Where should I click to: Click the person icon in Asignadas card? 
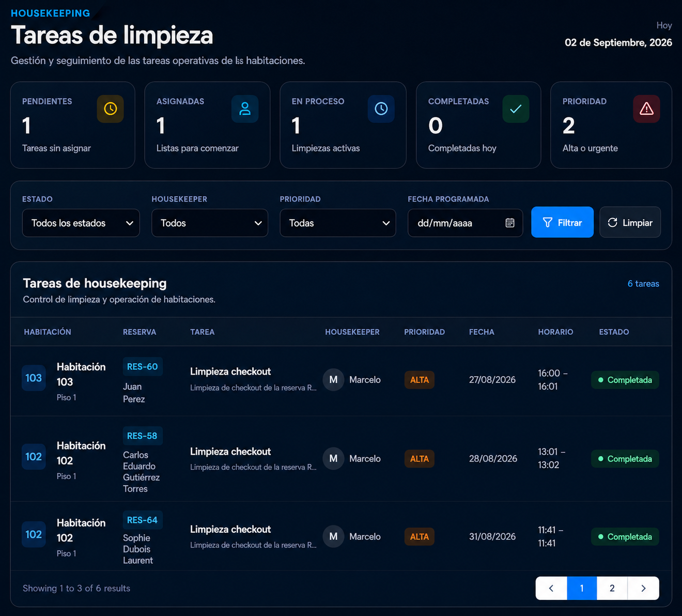(245, 109)
